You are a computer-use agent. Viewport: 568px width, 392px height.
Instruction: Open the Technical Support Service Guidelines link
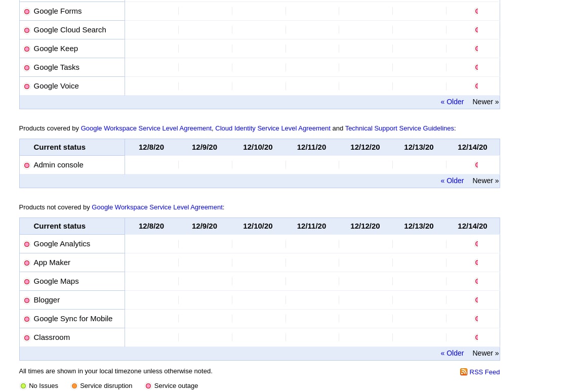[399, 128]
